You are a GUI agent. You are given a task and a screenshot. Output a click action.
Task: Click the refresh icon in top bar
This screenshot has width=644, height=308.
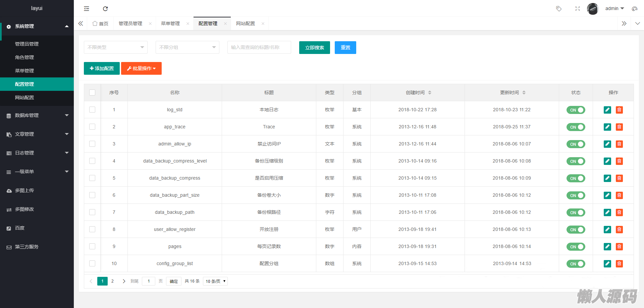tap(105, 9)
